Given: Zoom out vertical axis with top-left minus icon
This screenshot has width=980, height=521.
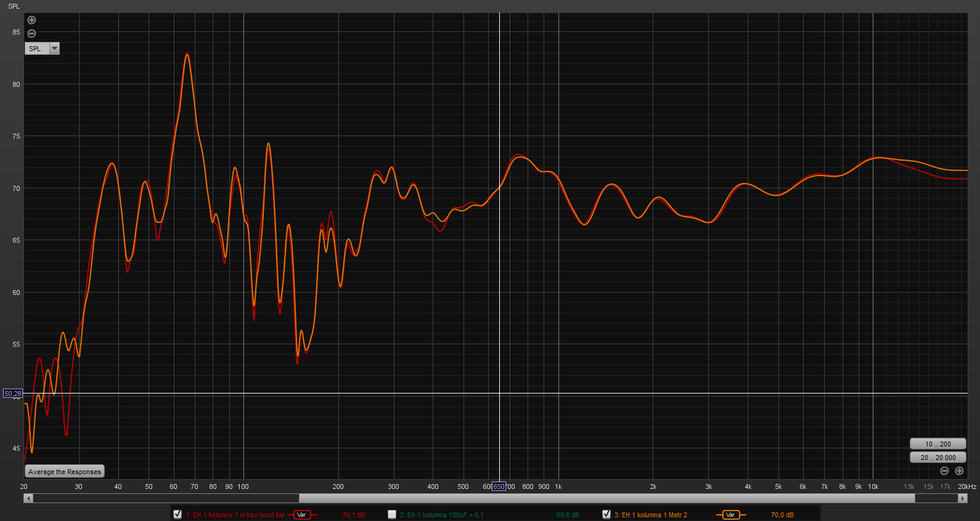Looking at the screenshot, I should click(32, 34).
